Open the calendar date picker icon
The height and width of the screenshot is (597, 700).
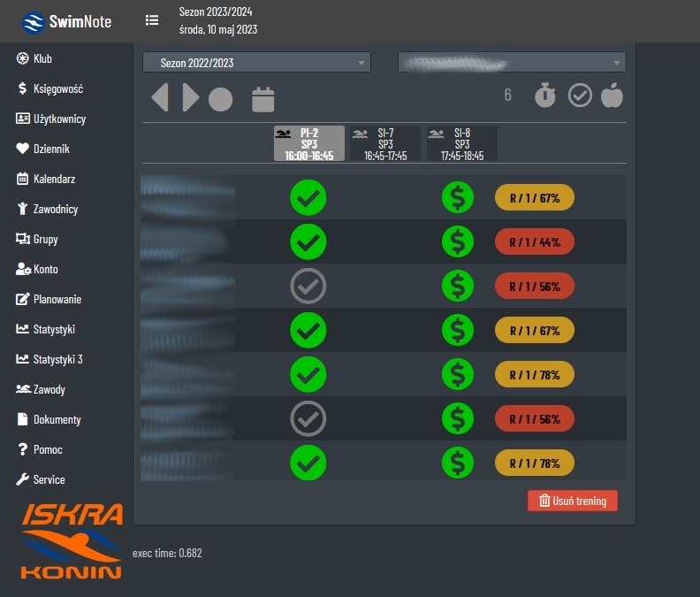(x=263, y=99)
